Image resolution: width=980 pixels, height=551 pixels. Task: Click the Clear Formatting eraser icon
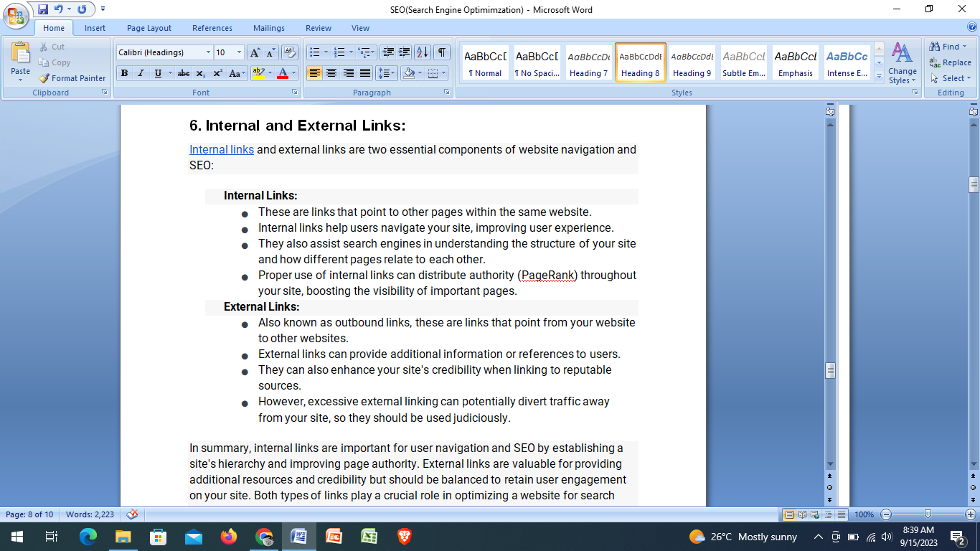[290, 52]
